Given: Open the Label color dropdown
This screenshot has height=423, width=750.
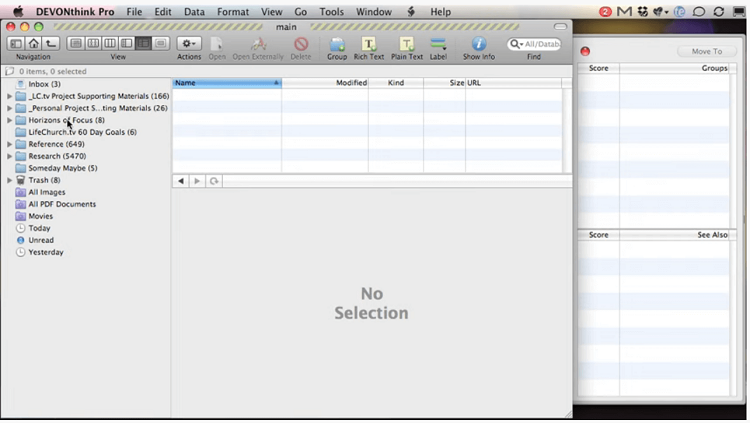Looking at the screenshot, I should click(438, 45).
